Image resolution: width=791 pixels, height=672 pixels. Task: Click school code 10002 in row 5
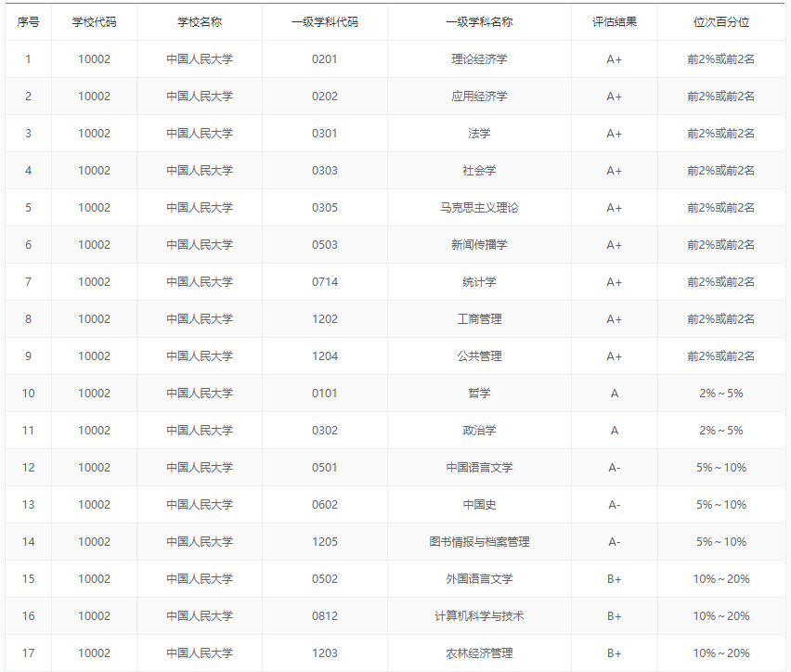pos(95,207)
